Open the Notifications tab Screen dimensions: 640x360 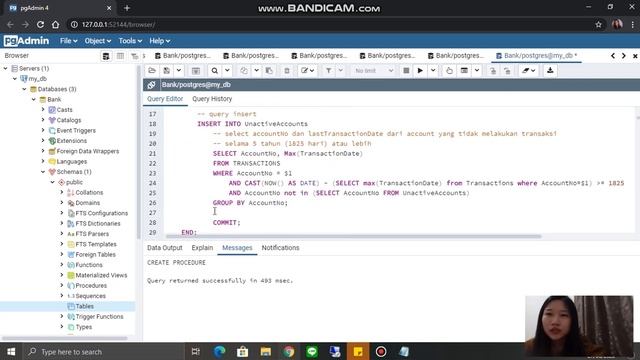tap(280, 248)
